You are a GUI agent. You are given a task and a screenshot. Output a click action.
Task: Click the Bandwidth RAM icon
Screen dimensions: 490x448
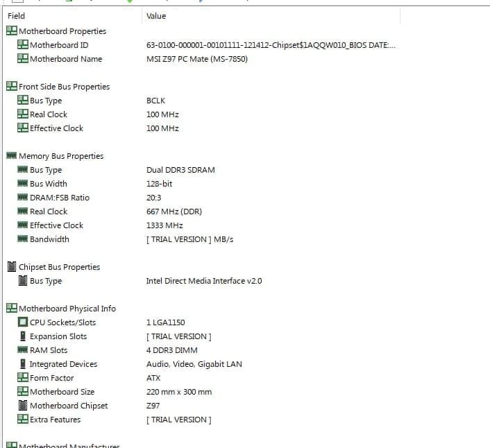click(22, 239)
